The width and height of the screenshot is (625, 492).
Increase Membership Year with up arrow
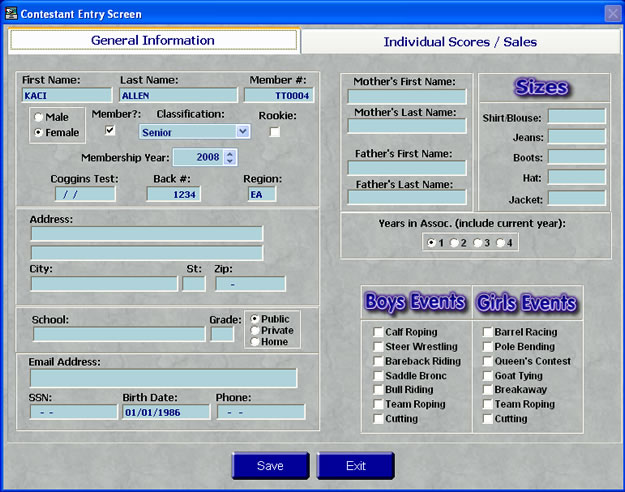pos(230,153)
